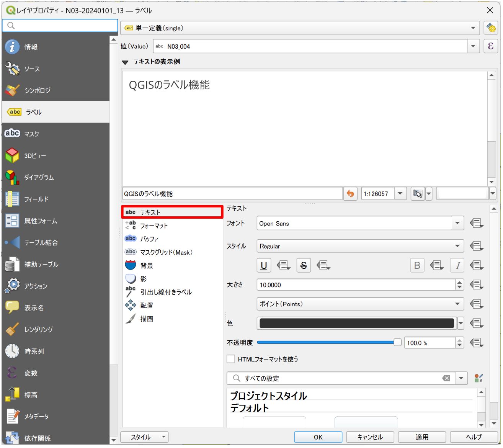Open the ダイアグラム diagrams page
The width and height of the screenshot is (503, 448).
point(56,177)
